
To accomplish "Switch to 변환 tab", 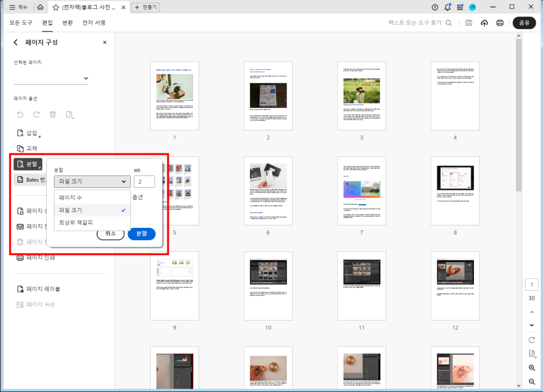I will pos(67,22).
